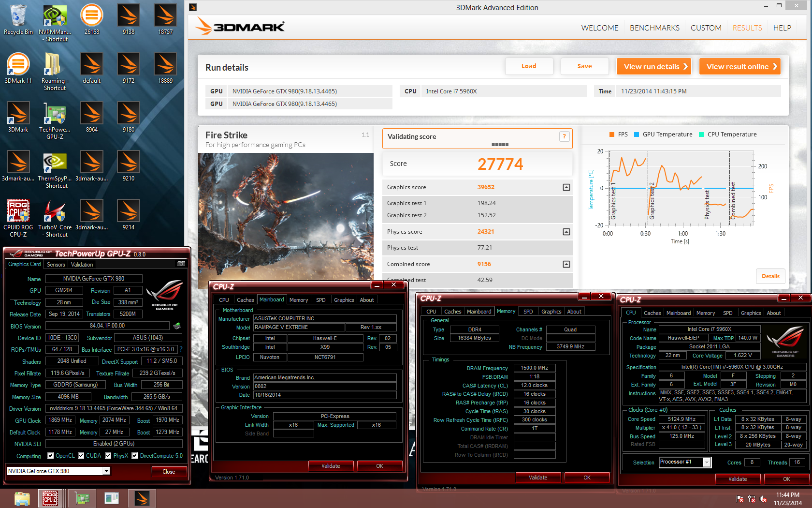Viewport: 812px width, 508px height.
Task: Collapse the Physics score section
Action: click(x=566, y=232)
